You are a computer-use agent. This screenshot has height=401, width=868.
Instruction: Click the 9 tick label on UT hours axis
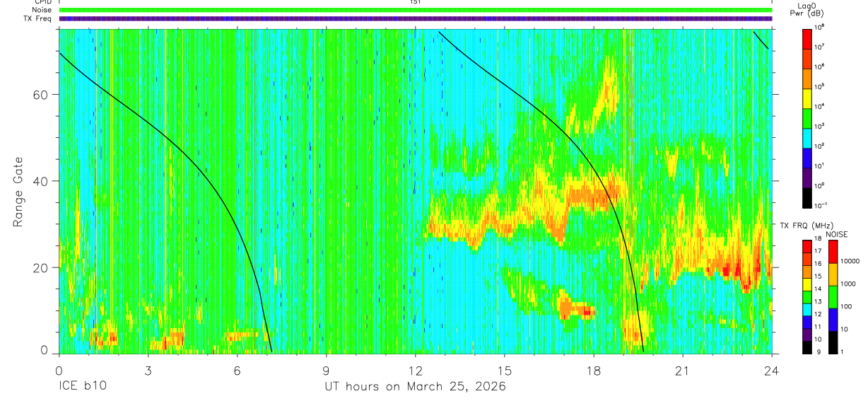tap(327, 371)
